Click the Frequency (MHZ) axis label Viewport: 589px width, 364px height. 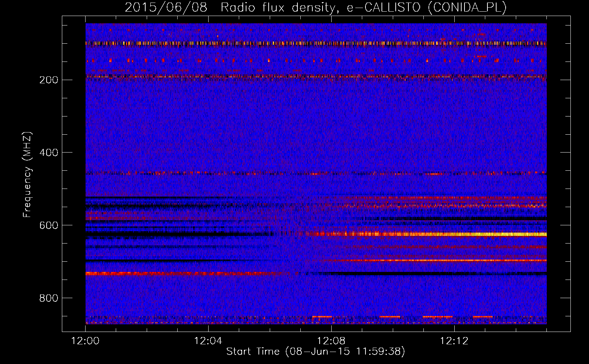(27, 175)
